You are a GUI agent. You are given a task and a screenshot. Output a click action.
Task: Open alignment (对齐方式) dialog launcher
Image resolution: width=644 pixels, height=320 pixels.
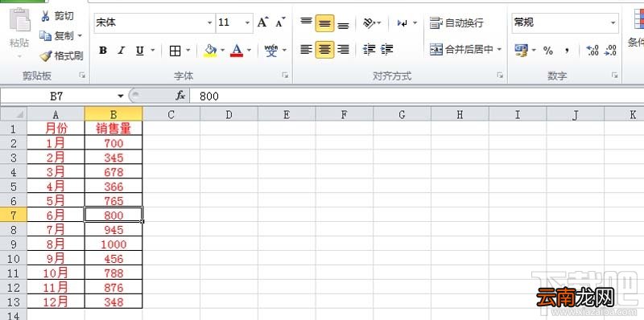tap(500, 76)
